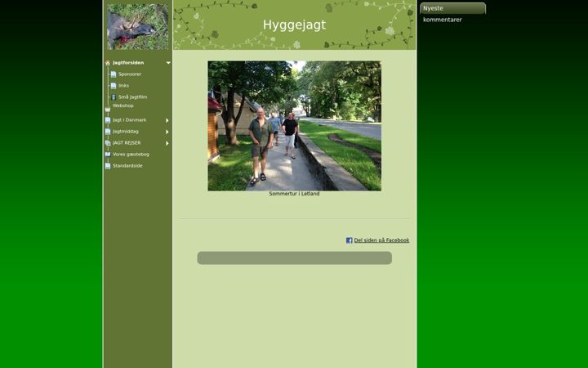The width and height of the screenshot is (588, 368).
Task: Go to the Webshop page
Action: point(123,105)
